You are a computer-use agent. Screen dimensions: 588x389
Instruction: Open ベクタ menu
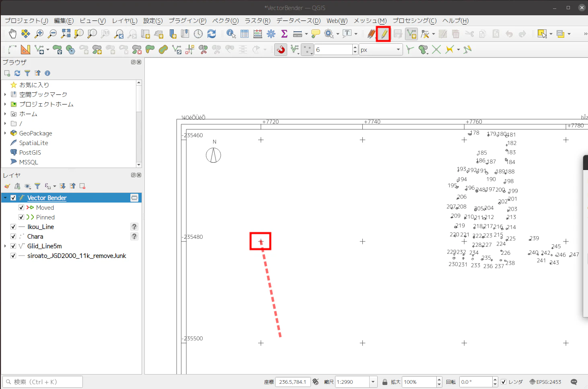pos(226,20)
